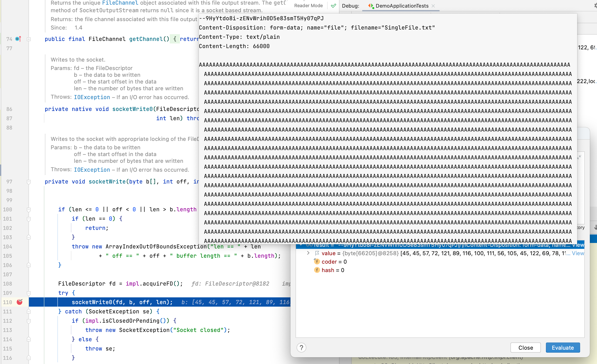Click line number 97 in the gutter
597x364 pixels.
pos(9,182)
